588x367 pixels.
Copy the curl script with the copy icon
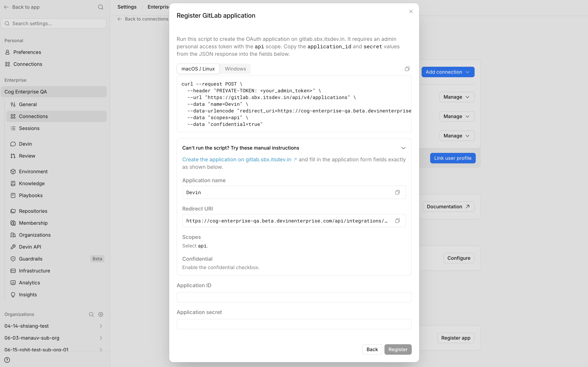[x=407, y=69]
